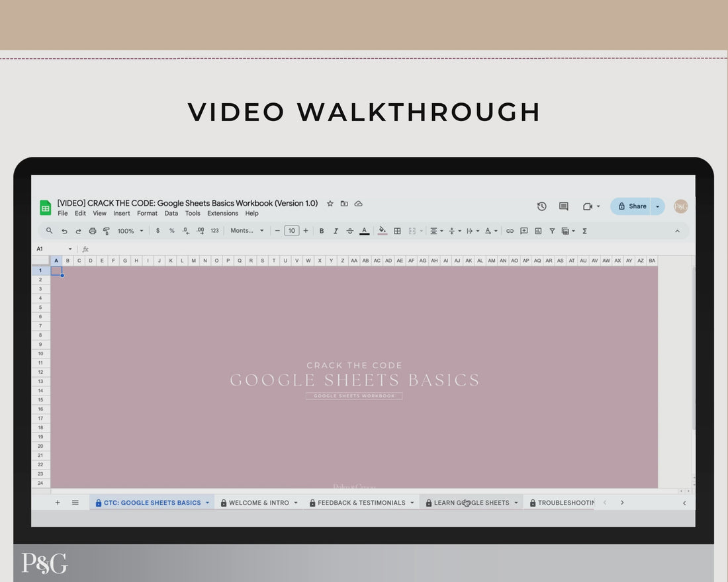Open the File menu
The image size is (728, 582).
(63, 214)
